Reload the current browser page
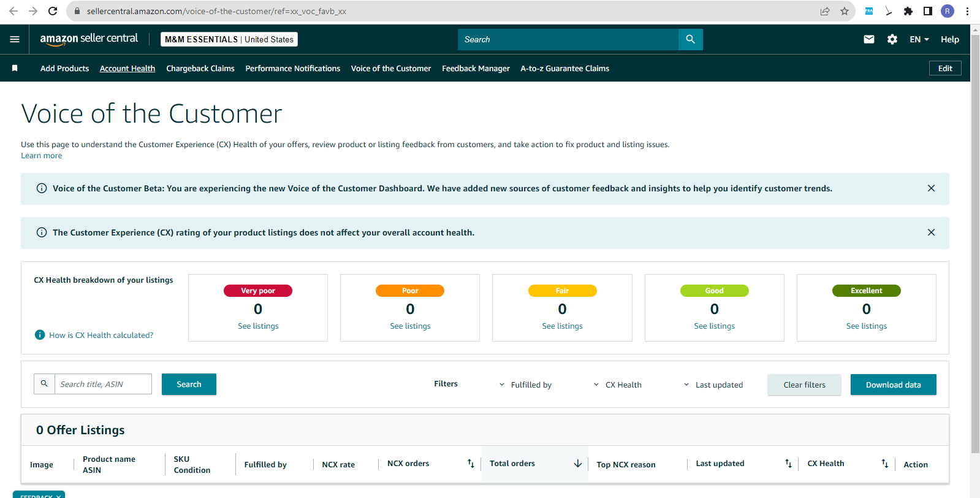This screenshot has height=498, width=980. [x=53, y=11]
